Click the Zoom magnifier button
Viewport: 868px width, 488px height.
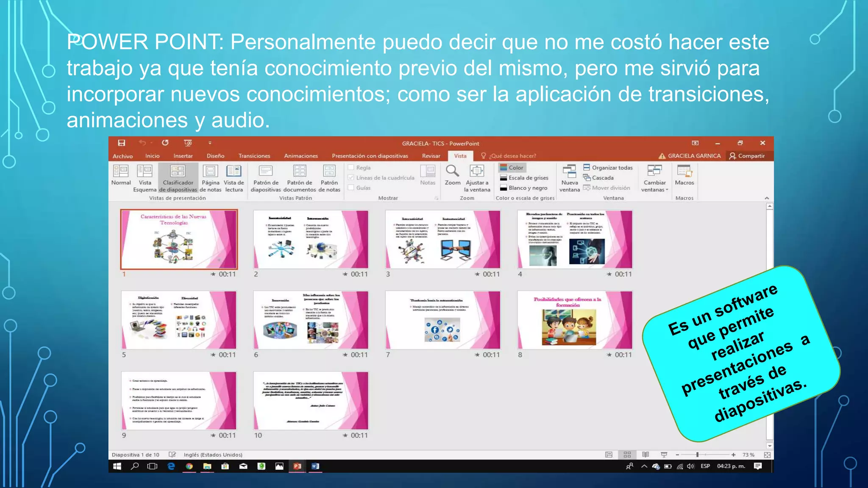click(452, 175)
